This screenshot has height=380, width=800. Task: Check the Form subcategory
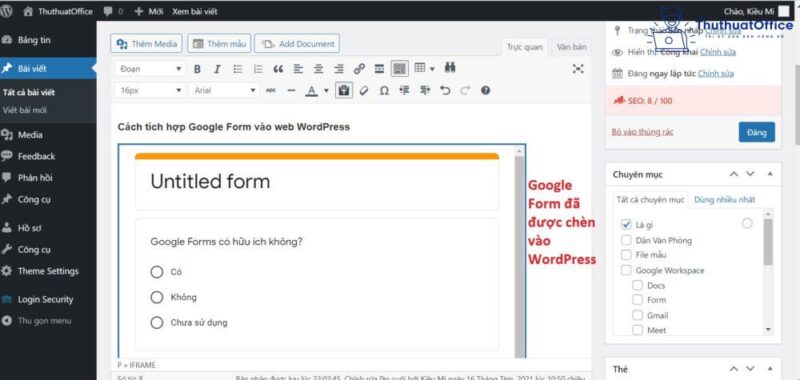point(637,300)
